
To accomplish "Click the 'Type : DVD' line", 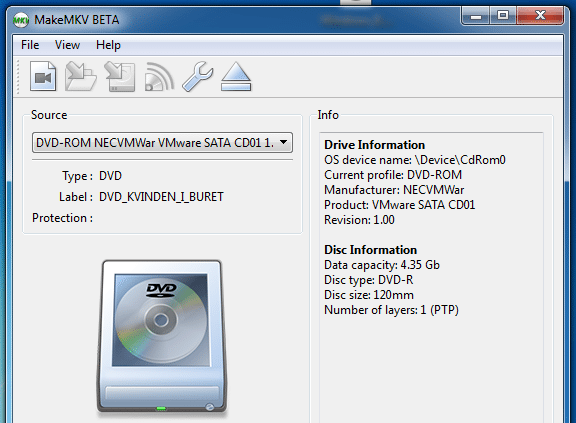I will [92, 176].
